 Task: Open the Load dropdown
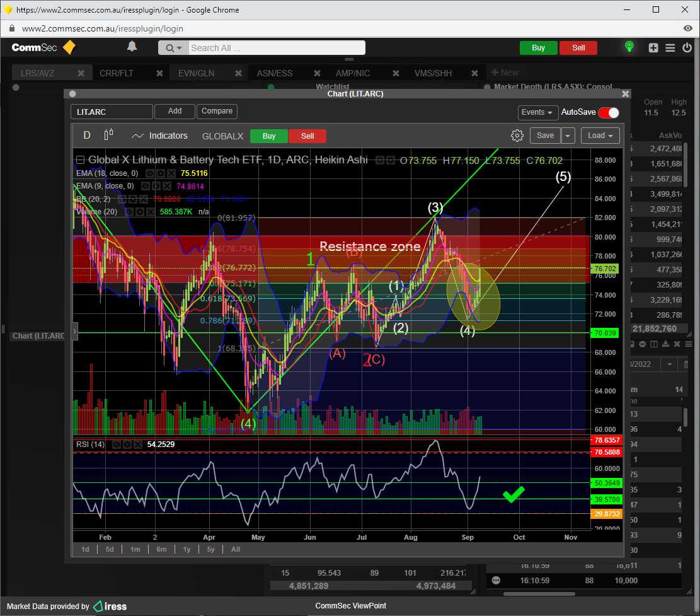(x=600, y=136)
